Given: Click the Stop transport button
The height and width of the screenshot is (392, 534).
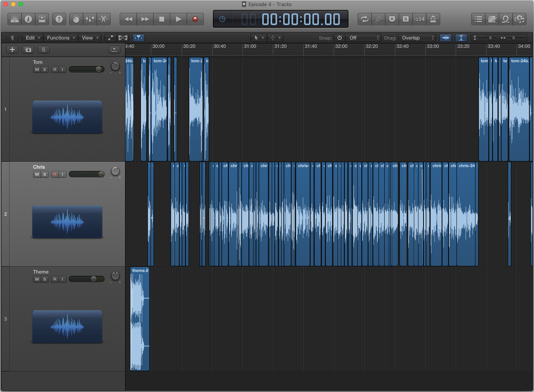Looking at the screenshot, I should [x=162, y=19].
